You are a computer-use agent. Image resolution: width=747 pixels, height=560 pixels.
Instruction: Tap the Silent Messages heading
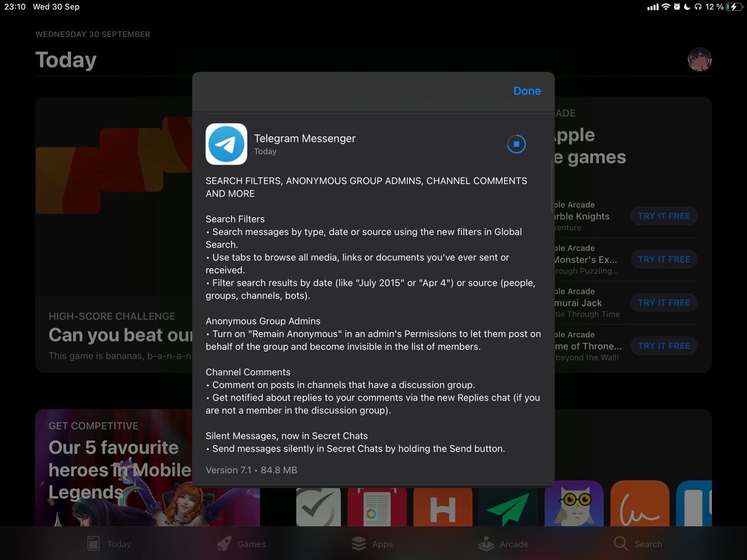(x=287, y=436)
